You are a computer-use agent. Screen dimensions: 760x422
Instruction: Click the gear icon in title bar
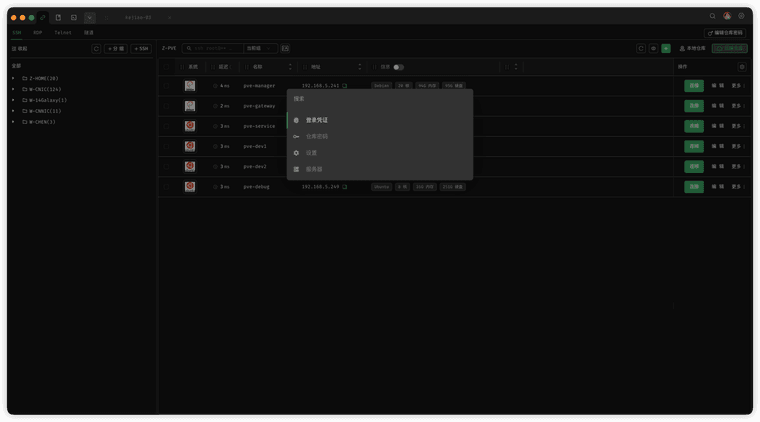741,16
